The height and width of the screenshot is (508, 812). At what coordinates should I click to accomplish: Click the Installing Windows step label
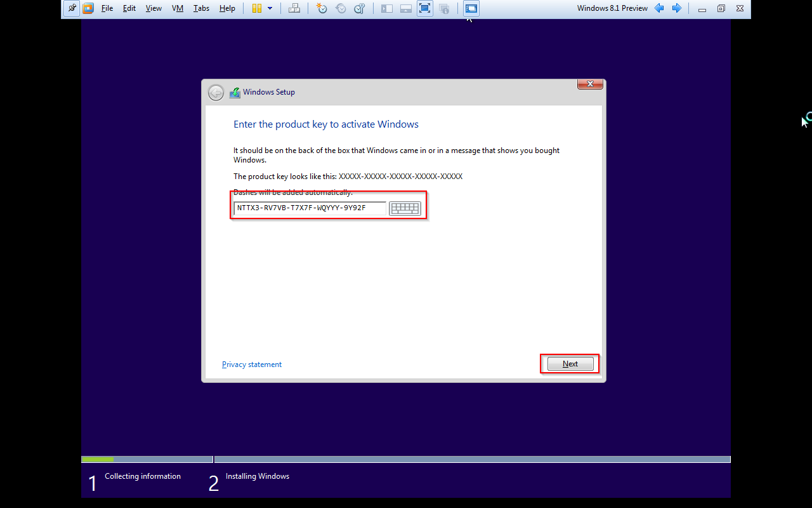pyautogui.click(x=258, y=476)
